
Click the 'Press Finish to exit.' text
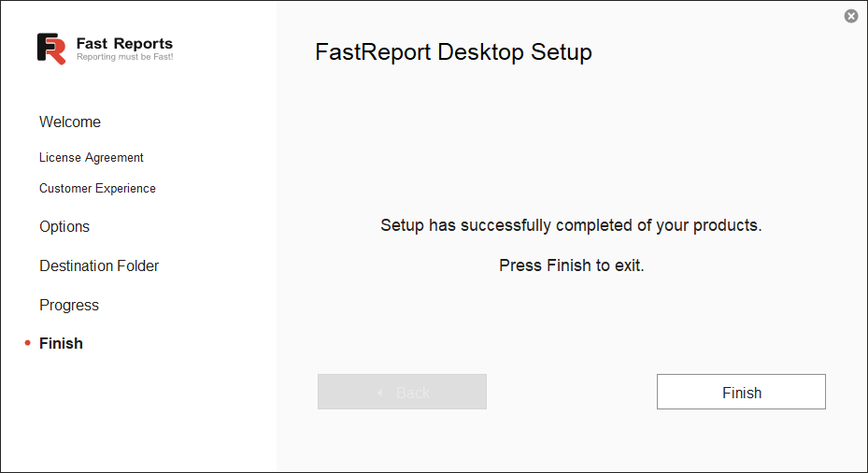click(x=571, y=265)
